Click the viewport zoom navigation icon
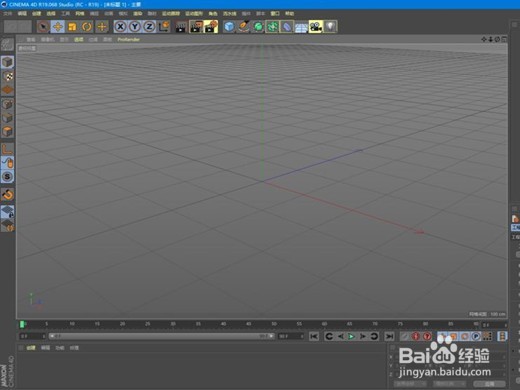The image size is (520, 390). [x=491, y=39]
